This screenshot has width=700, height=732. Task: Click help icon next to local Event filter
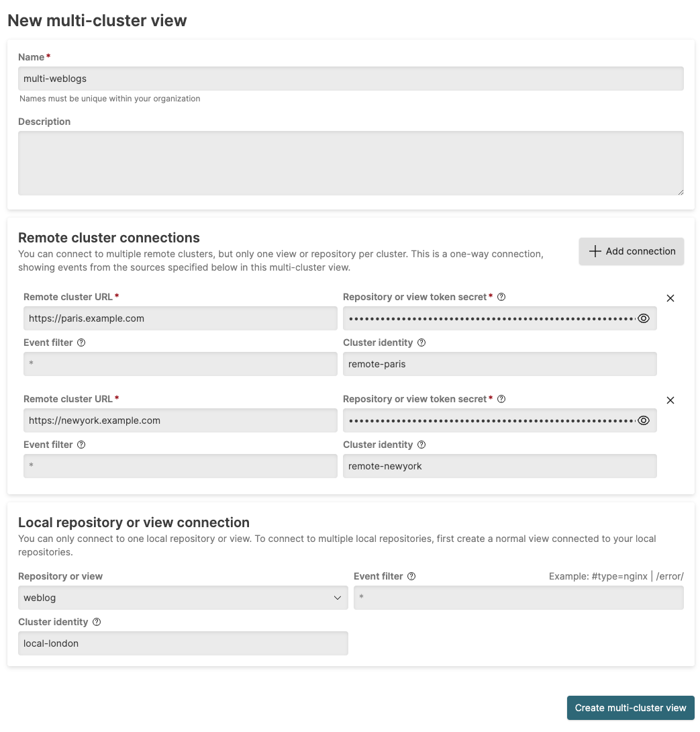click(x=411, y=576)
